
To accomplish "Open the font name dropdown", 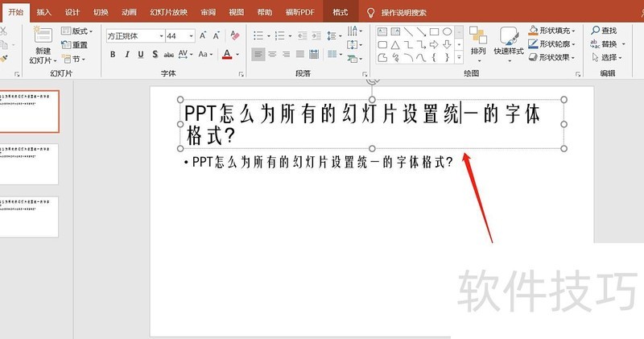I will coord(159,36).
